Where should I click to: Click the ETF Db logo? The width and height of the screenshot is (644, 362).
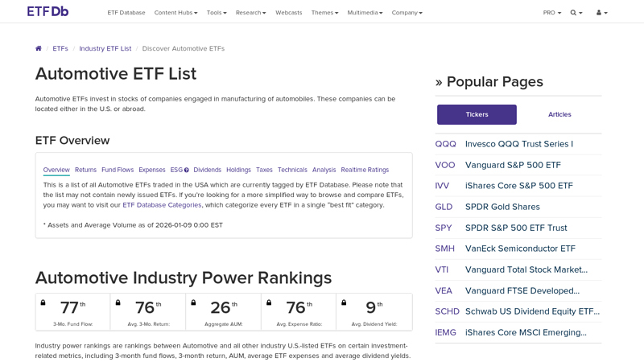[x=47, y=11]
